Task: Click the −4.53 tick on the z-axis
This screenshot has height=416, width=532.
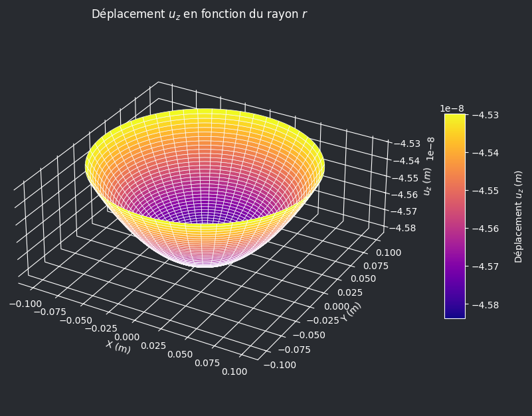Action: click(405, 144)
